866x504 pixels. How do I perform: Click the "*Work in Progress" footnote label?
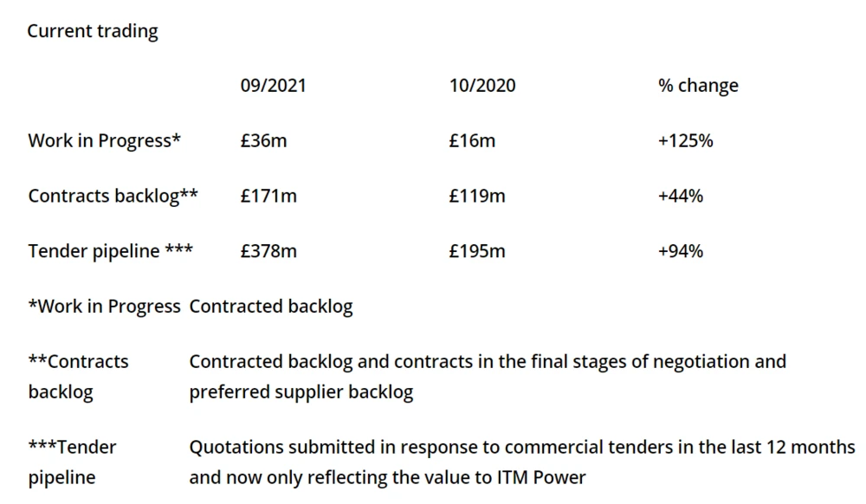(104, 307)
